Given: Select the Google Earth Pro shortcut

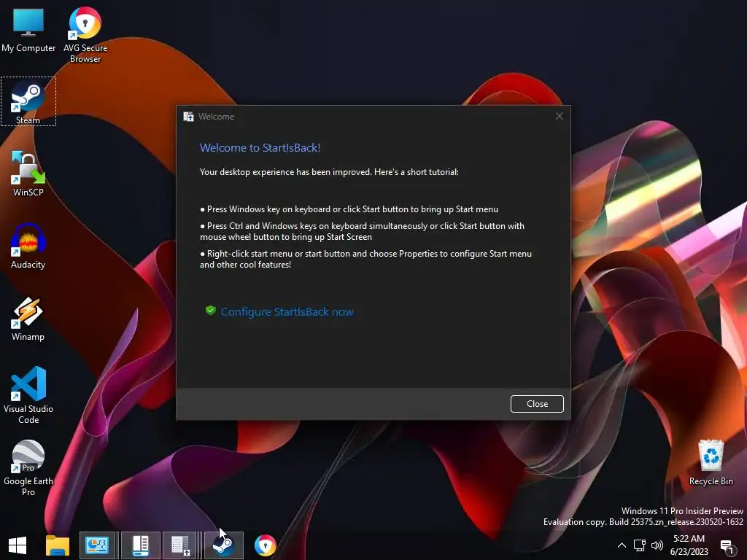Looking at the screenshot, I should pyautogui.click(x=28, y=468).
